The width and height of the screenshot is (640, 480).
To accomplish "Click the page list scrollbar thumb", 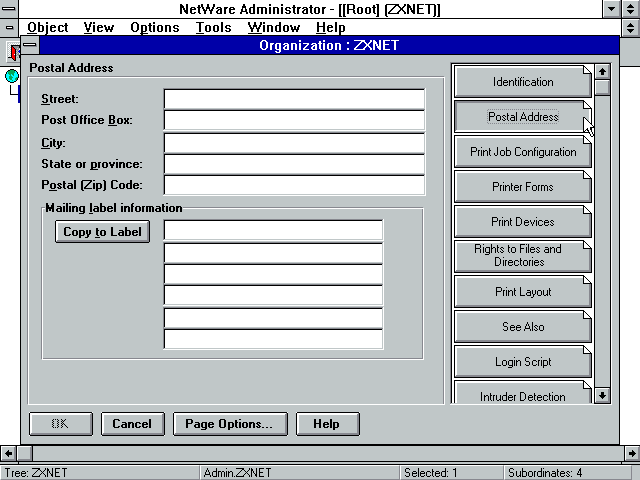I will (602, 88).
